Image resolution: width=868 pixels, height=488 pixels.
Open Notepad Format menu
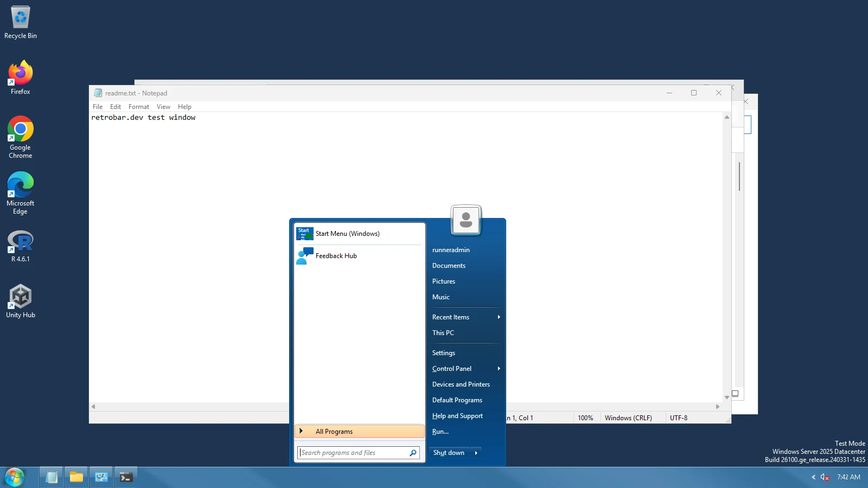[x=139, y=107]
